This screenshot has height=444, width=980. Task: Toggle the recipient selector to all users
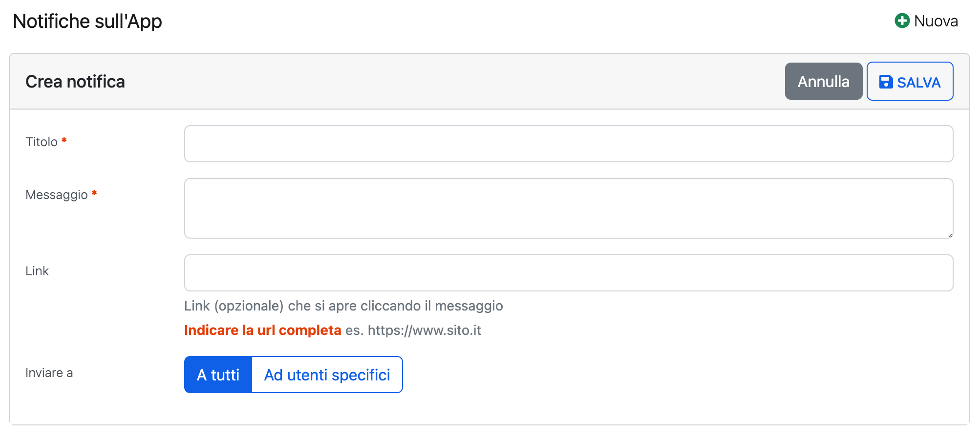coord(218,375)
